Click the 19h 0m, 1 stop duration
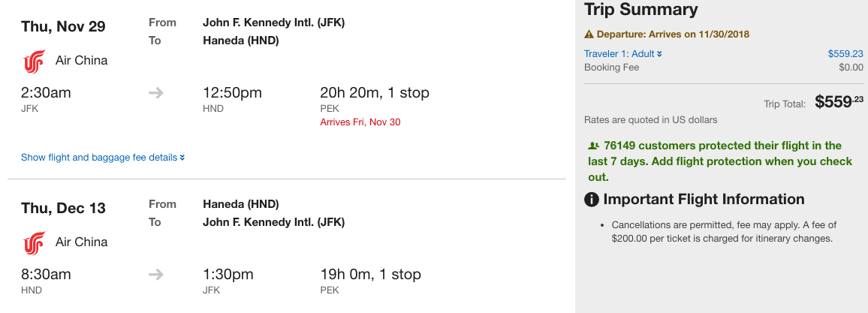The height and width of the screenshot is (313, 868). tap(371, 274)
